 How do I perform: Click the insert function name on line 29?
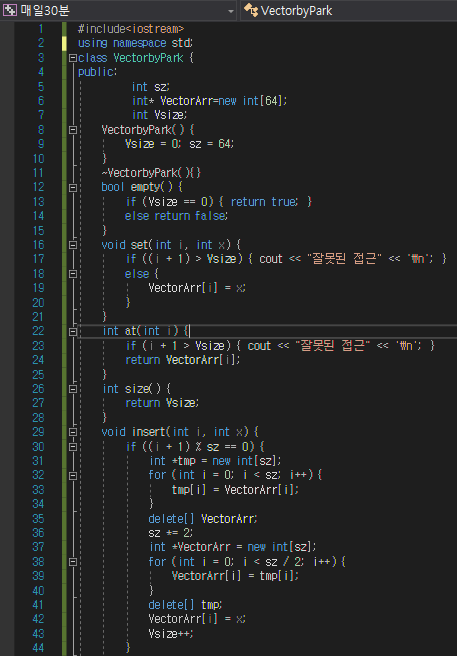coord(149,432)
